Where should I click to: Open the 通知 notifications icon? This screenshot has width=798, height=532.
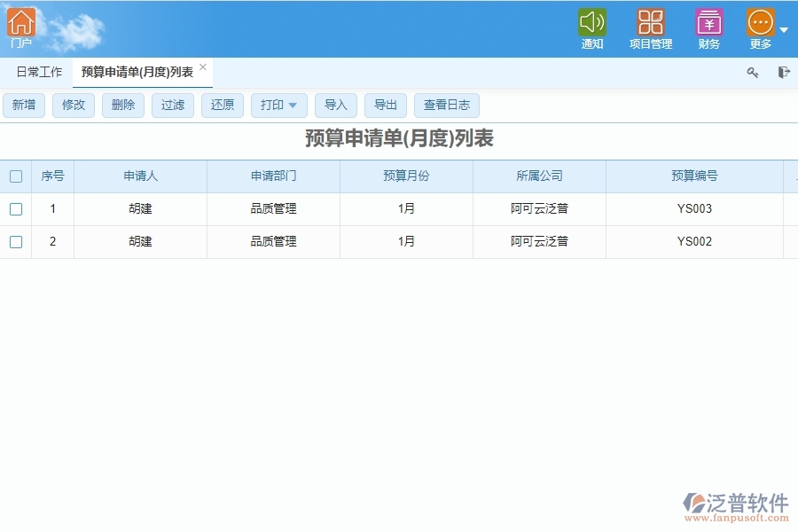[591, 27]
